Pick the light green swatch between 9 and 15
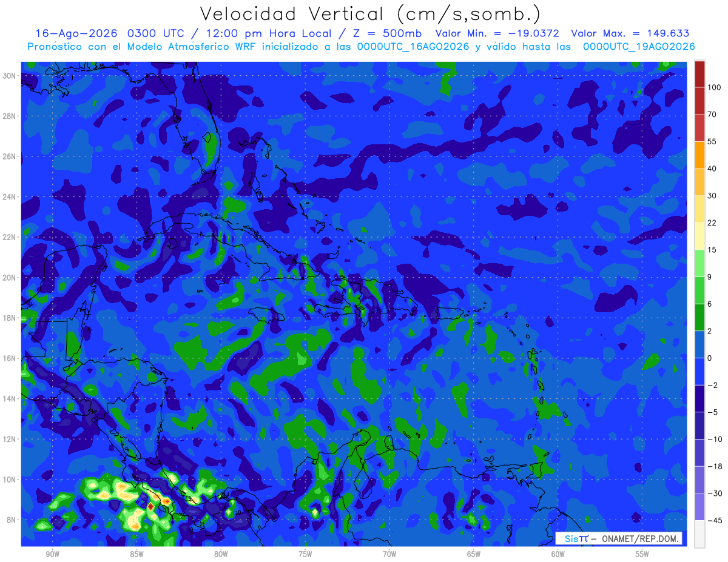 [699, 263]
